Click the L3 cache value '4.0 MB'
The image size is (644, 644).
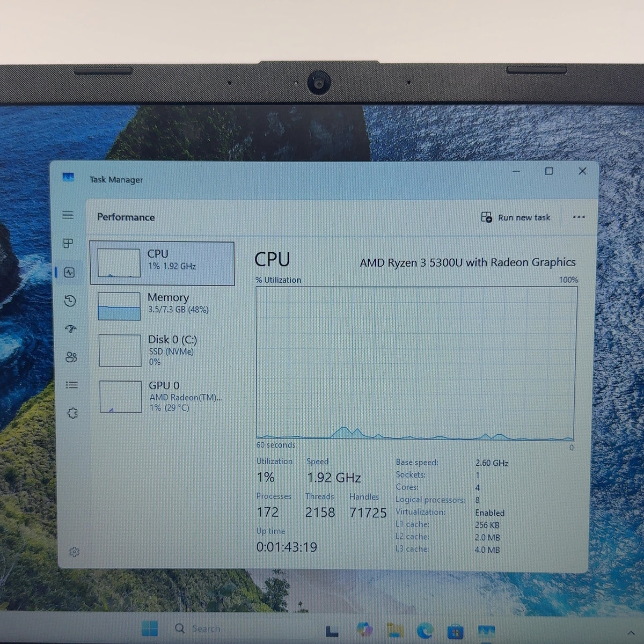tap(487, 550)
